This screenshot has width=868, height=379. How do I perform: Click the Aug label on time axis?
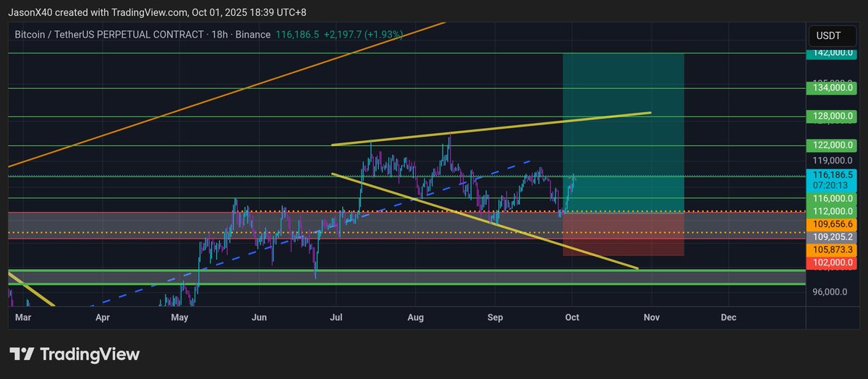415,318
